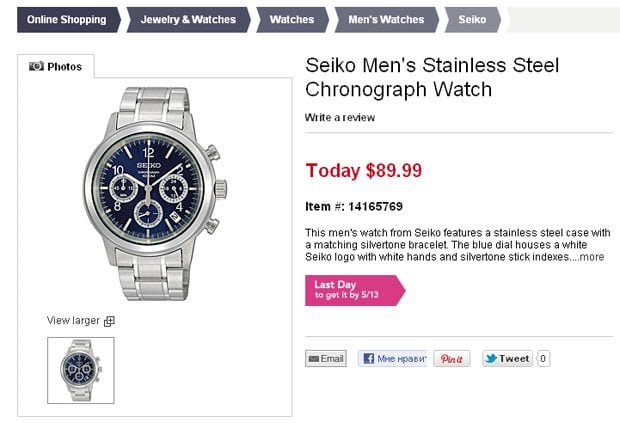Open the Watches breadcrumb category

(292, 19)
